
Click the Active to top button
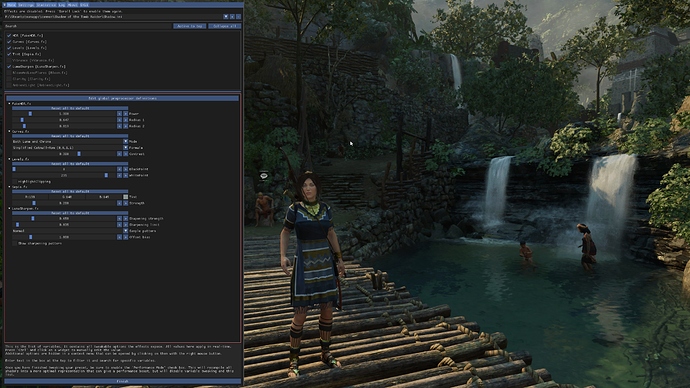click(190, 26)
